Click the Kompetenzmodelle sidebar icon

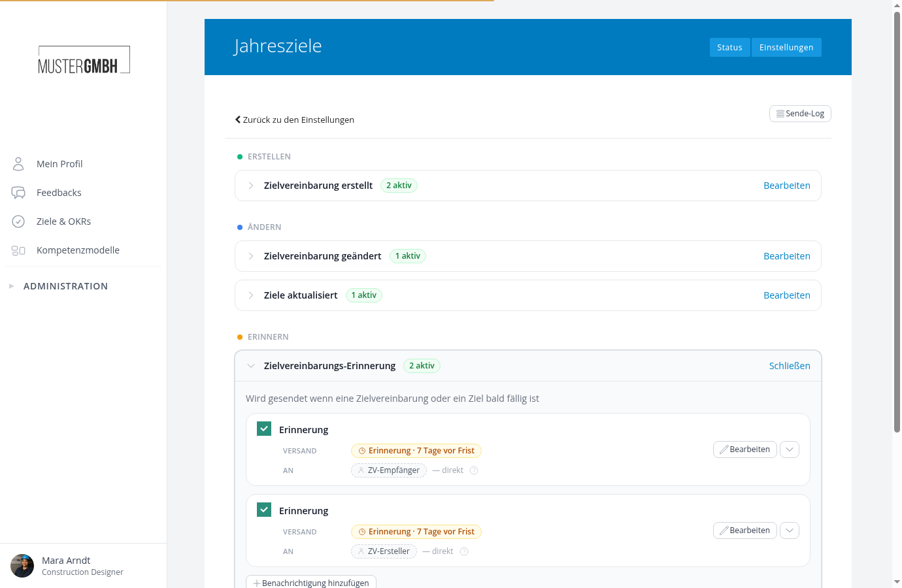pos(18,250)
